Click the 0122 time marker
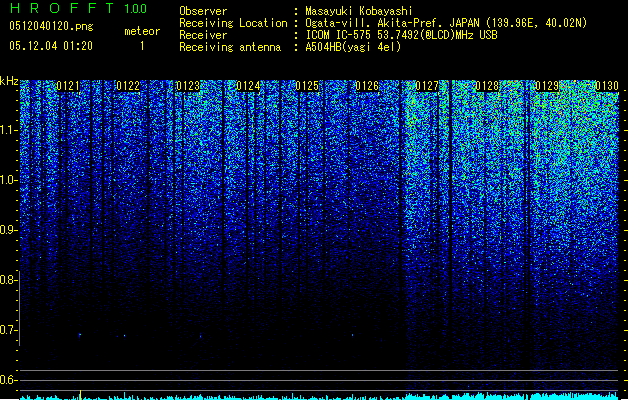 point(128,86)
